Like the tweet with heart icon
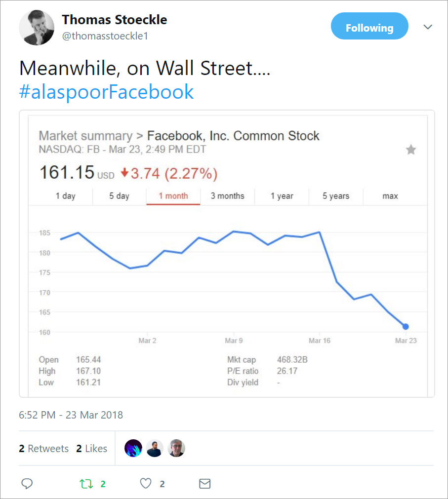Viewport: 448px width, 499px height. 146,484
